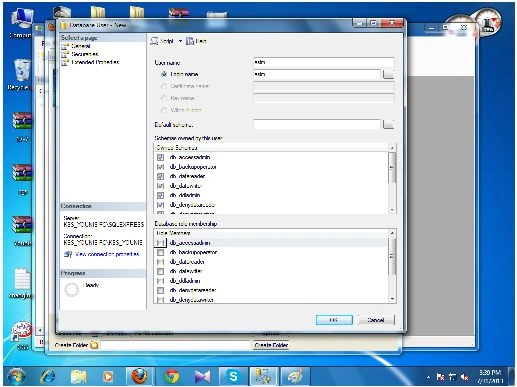Click the Database User dialog title icon

coord(63,25)
